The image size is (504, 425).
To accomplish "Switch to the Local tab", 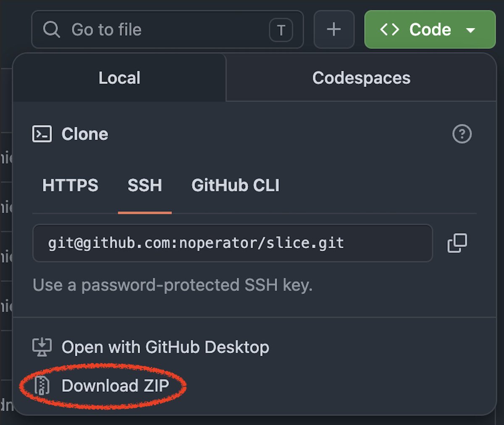I will pos(119,78).
